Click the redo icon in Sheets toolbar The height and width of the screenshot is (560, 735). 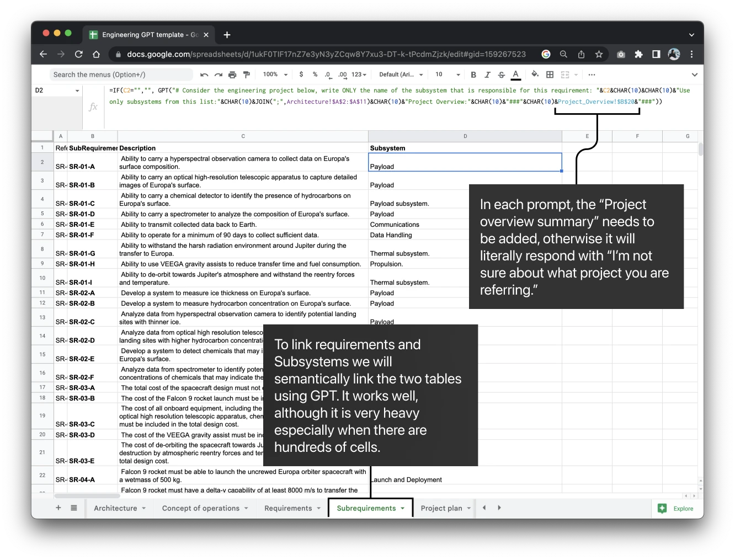point(219,74)
